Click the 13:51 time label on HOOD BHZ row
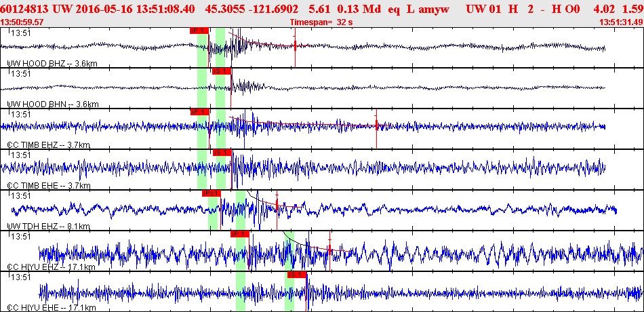644x312 pixels. click(x=21, y=33)
